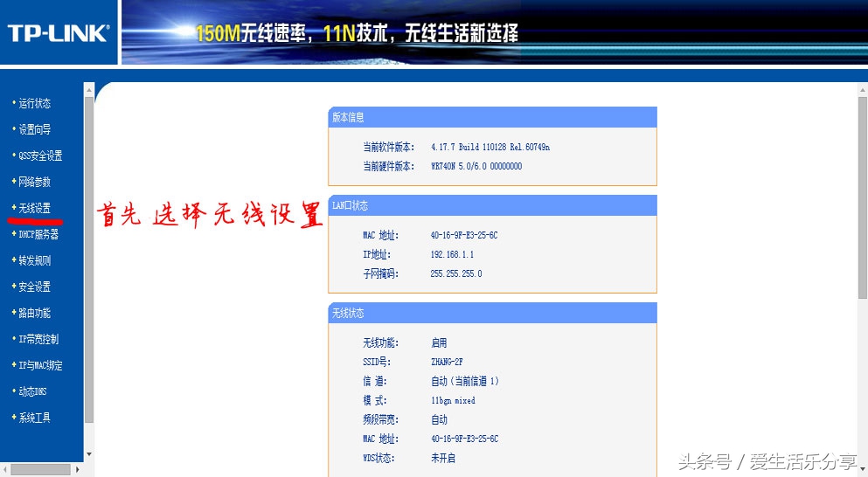This screenshot has height=477, width=868.
Task: Expand the DHCP服务器 menu
Action: (38, 235)
